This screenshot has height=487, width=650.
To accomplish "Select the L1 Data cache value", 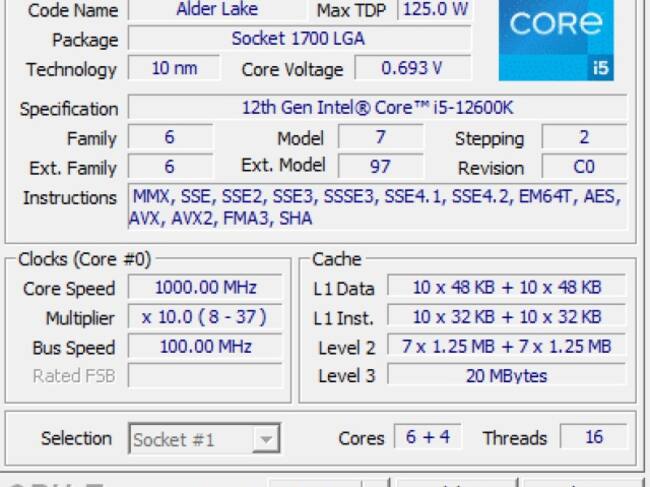I will 507,288.
